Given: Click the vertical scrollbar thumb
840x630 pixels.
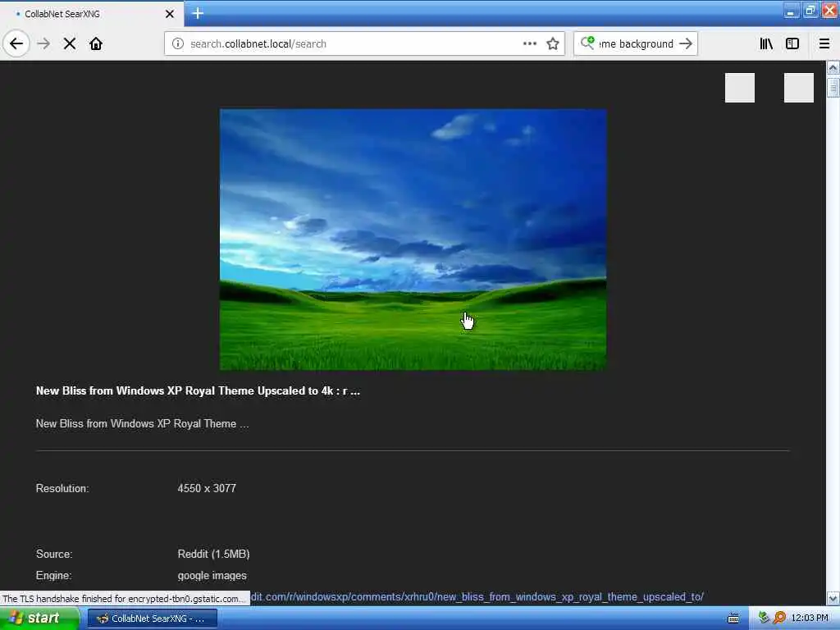Looking at the screenshot, I should [x=833, y=87].
